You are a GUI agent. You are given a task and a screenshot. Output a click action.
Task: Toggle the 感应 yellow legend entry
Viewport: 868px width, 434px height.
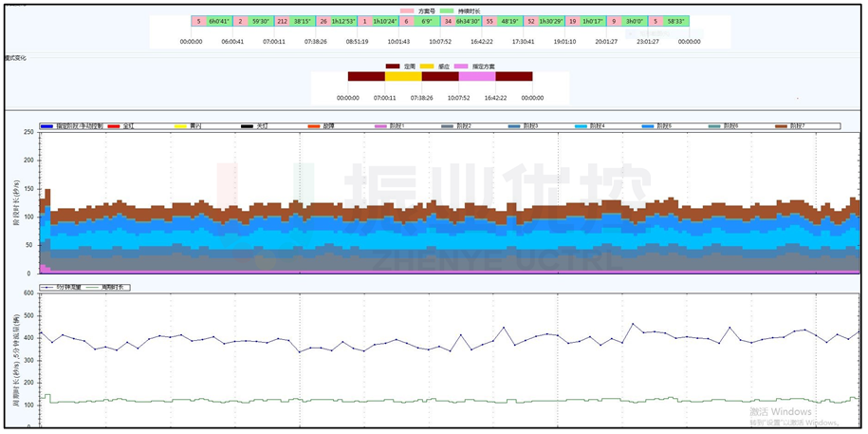(427, 66)
